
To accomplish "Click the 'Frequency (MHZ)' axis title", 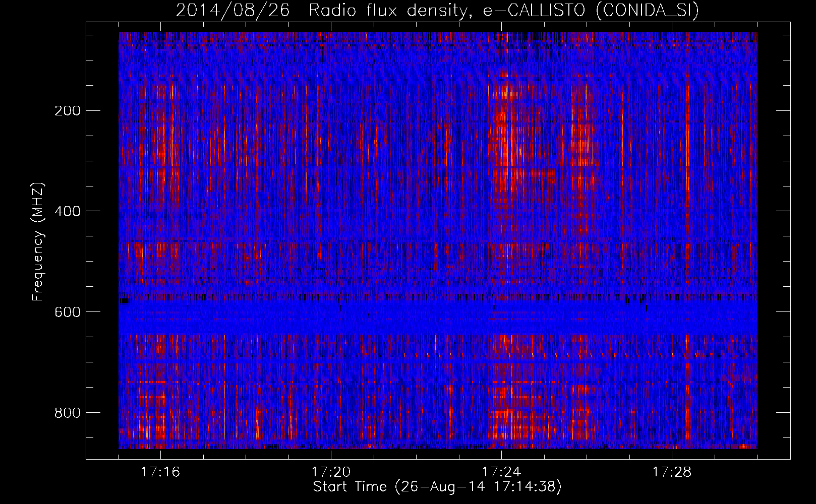I will tap(38, 242).
